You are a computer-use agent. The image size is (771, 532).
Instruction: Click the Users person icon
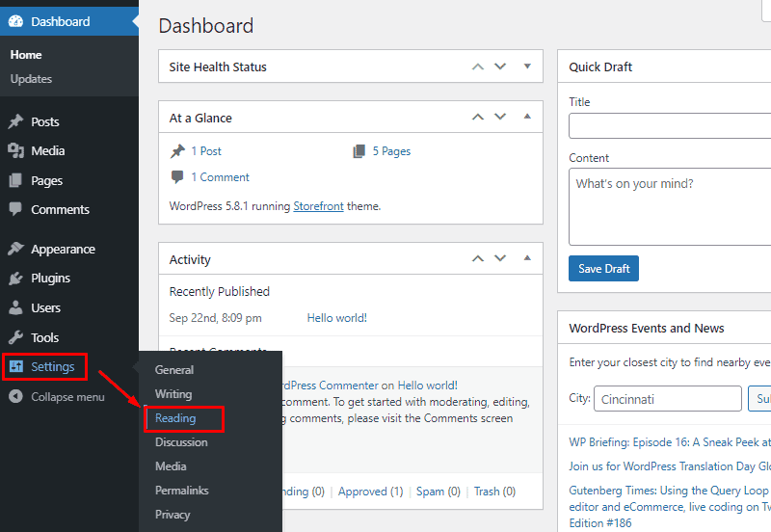(15, 307)
